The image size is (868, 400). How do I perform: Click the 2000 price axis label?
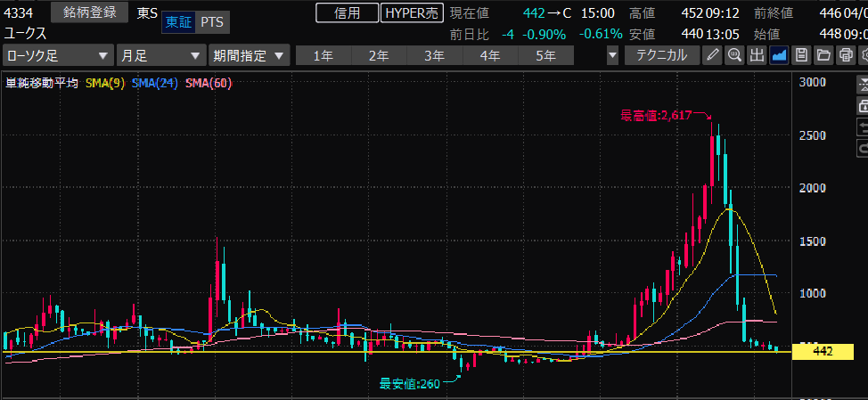pyautogui.click(x=813, y=188)
